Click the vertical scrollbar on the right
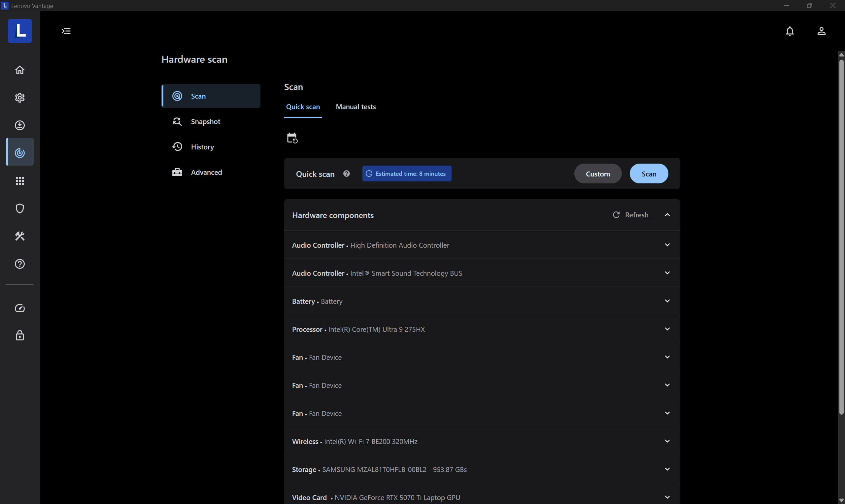This screenshot has width=845, height=504. (x=841, y=238)
